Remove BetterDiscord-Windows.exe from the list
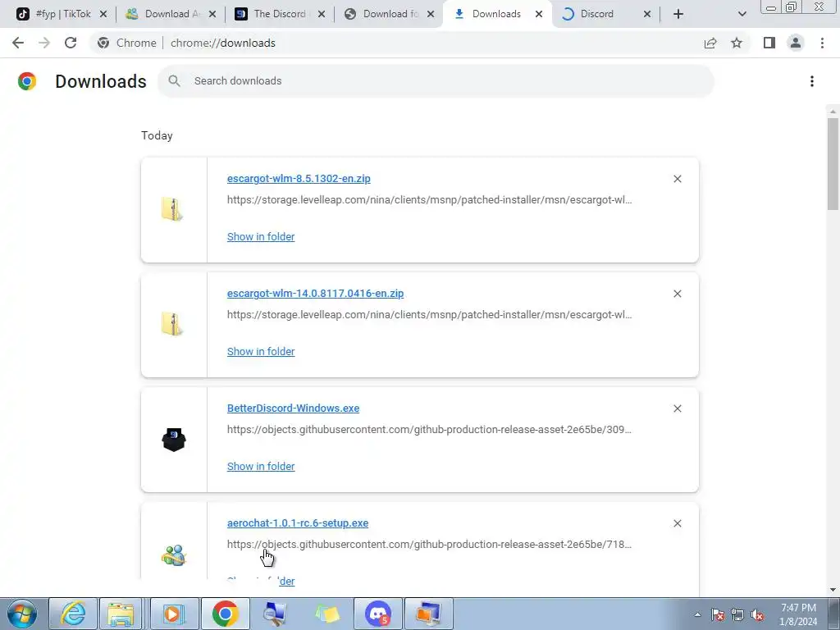This screenshot has height=630, width=840. [x=677, y=409]
